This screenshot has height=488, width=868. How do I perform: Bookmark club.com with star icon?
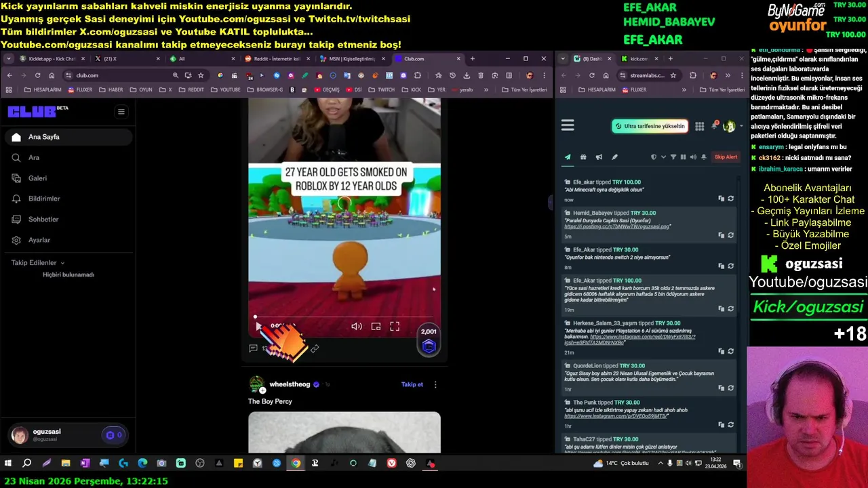click(201, 75)
